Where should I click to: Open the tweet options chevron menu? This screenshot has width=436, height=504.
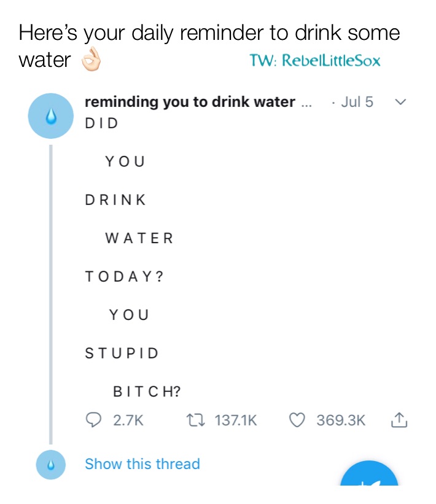(x=400, y=102)
